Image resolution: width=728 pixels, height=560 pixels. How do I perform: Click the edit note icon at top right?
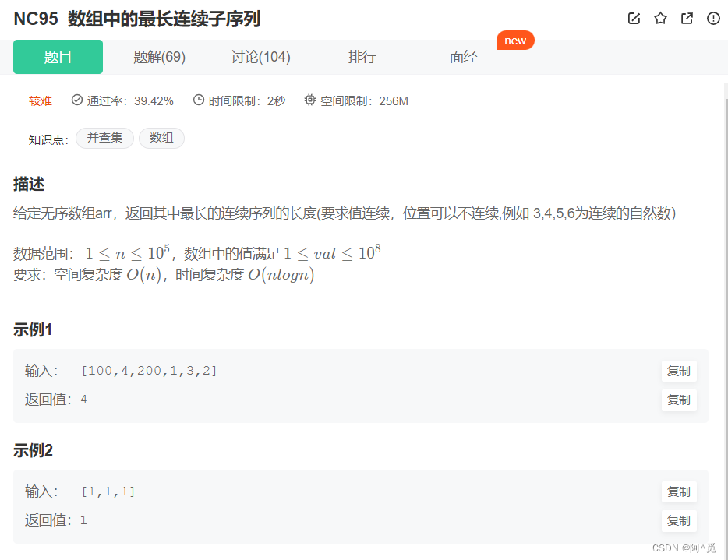click(634, 19)
